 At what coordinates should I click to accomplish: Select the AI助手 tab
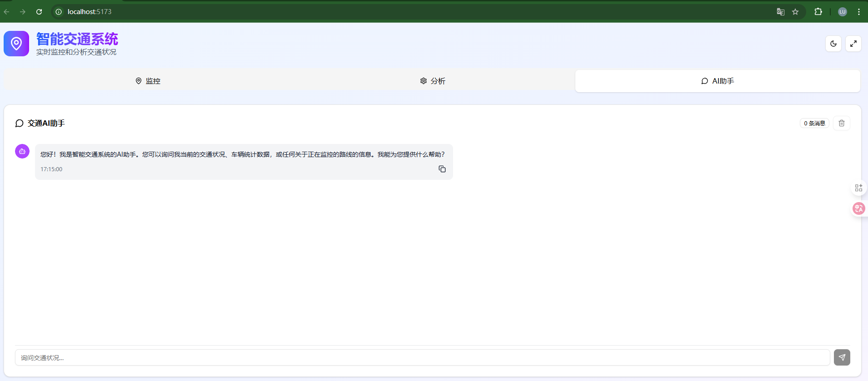718,81
